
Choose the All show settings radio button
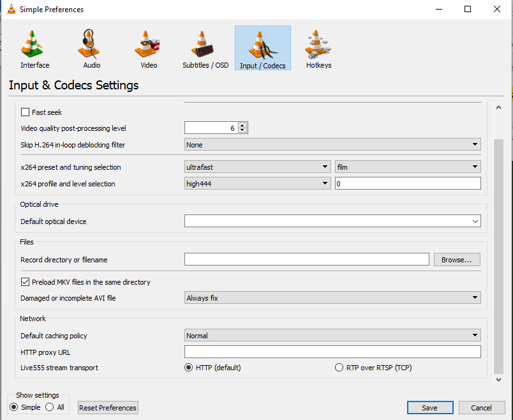[x=50, y=407]
